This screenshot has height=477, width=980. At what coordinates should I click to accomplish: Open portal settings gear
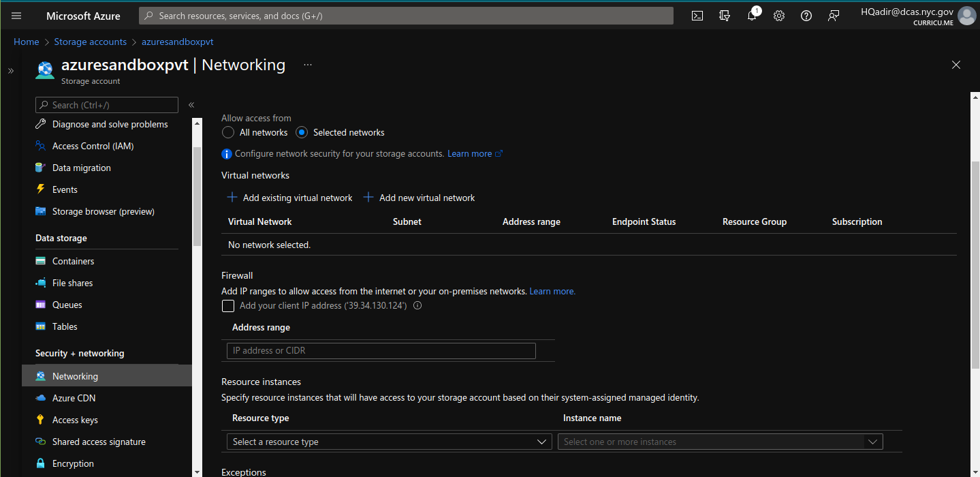click(x=779, y=16)
